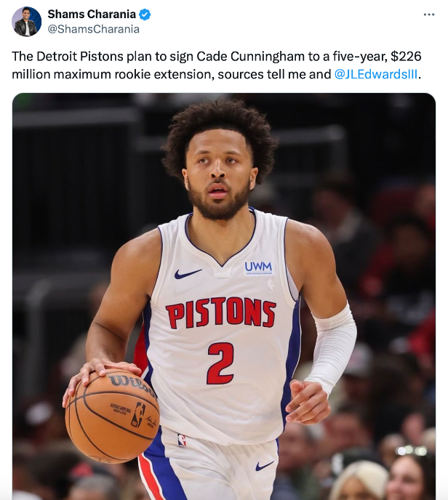Open the three-dot more options menu
The width and height of the screenshot is (448, 500).
tap(429, 15)
